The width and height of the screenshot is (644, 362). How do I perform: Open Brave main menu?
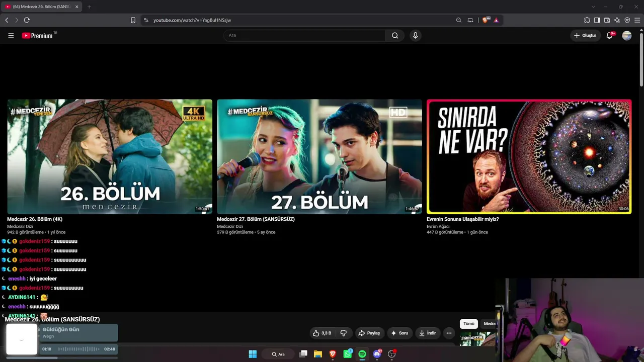coord(637,20)
